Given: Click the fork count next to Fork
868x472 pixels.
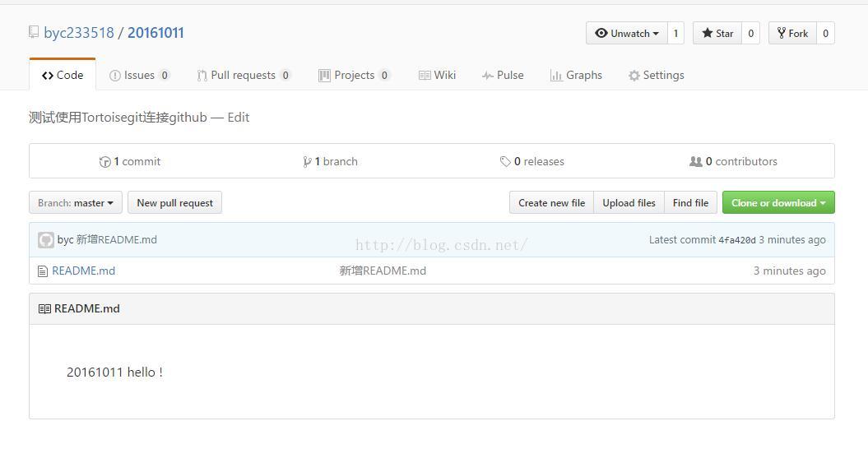Looking at the screenshot, I should click(x=825, y=33).
